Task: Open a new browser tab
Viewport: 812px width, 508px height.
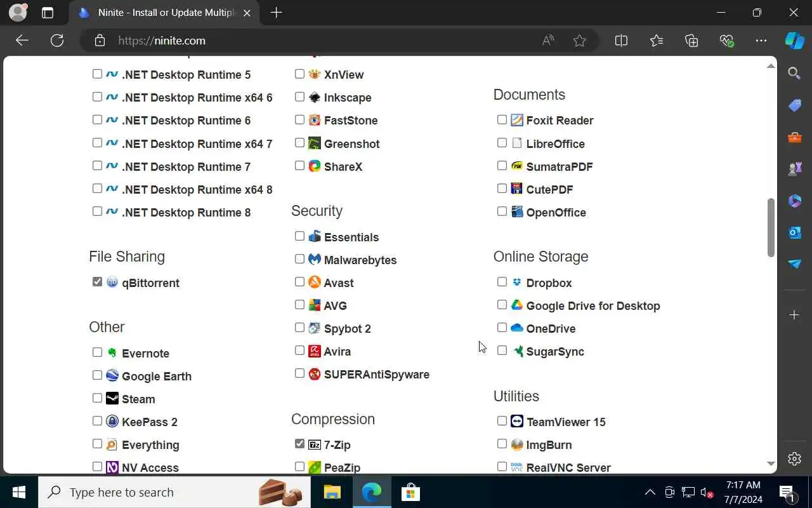Action: (276, 13)
